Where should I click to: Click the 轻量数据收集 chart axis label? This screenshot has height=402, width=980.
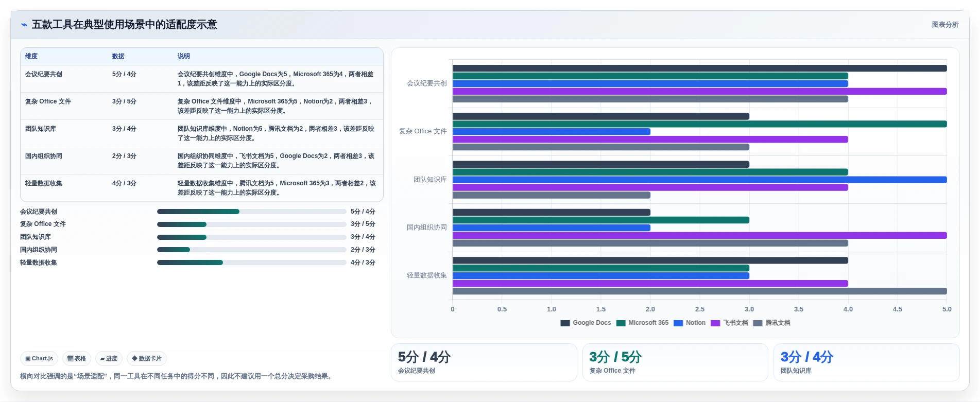pos(427,275)
